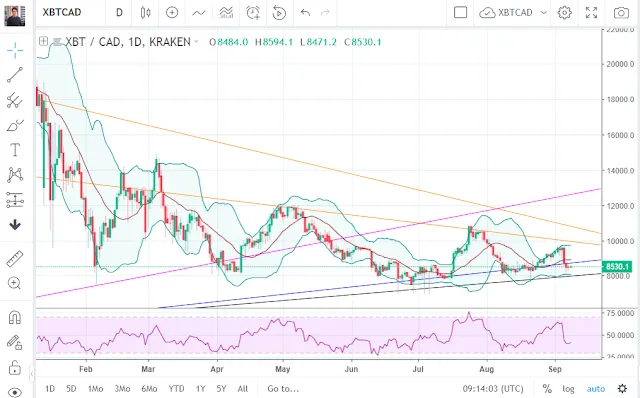This screenshot has height=398, width=640.
Task: Select the 3Mo time range
Action: pyautogui.click(x=122, y=389)
